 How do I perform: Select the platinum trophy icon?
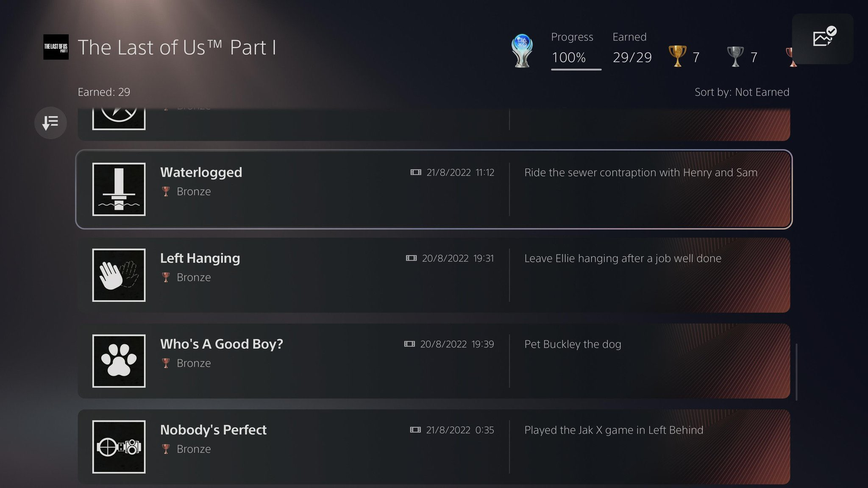(x=522, y=51)
